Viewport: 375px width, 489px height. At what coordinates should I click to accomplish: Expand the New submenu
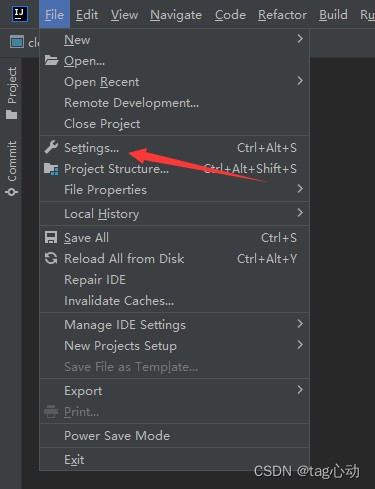coord(175,40)
